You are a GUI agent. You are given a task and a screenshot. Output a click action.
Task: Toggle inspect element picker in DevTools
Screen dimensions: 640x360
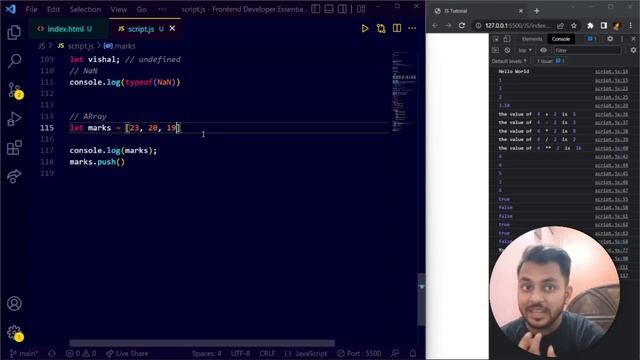(x=496, y=39)
